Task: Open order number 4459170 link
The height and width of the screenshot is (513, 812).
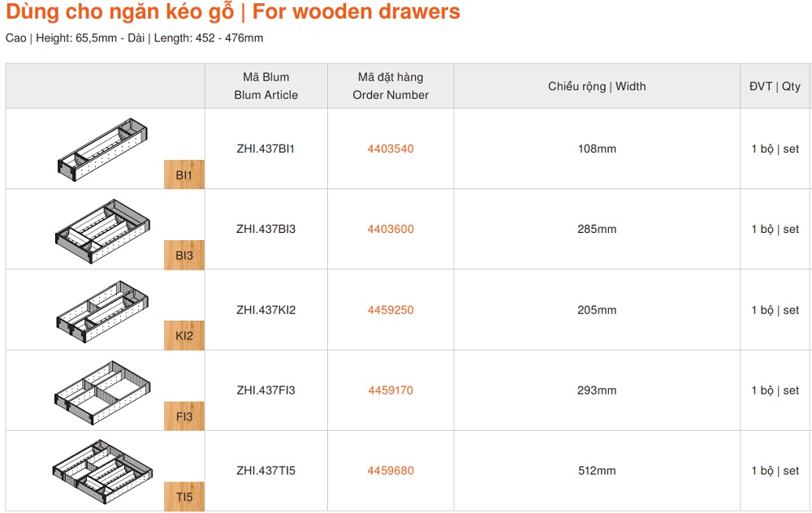Action: point(391,390)
